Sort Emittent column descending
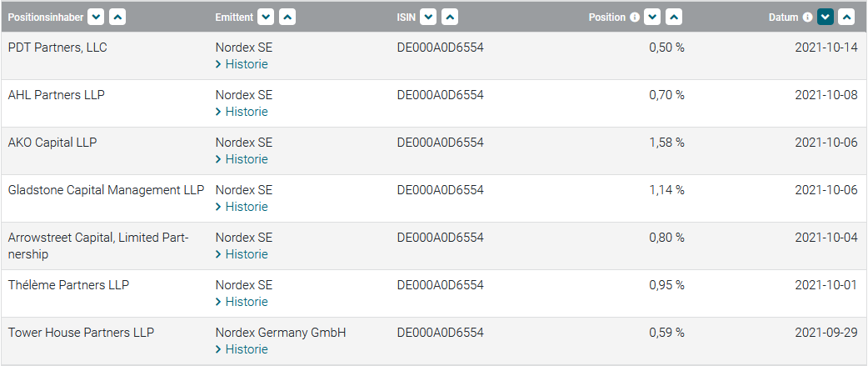Viewport: 868px width, 366px height. tap(266, 17)
